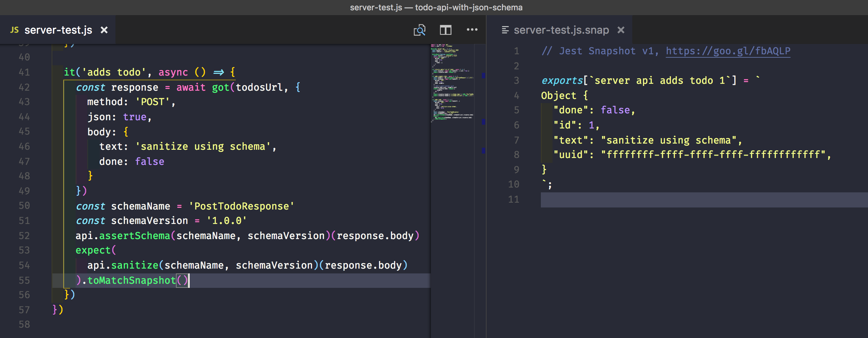Click the 'PostTodoResponse' string literal
Image resolution: width=868 pixels, height=338 pixels.
(241, 206)
